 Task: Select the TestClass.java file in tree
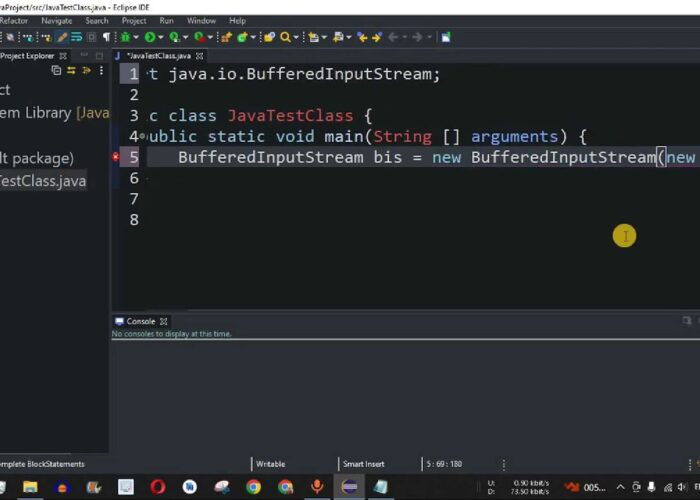pos(43,181)
